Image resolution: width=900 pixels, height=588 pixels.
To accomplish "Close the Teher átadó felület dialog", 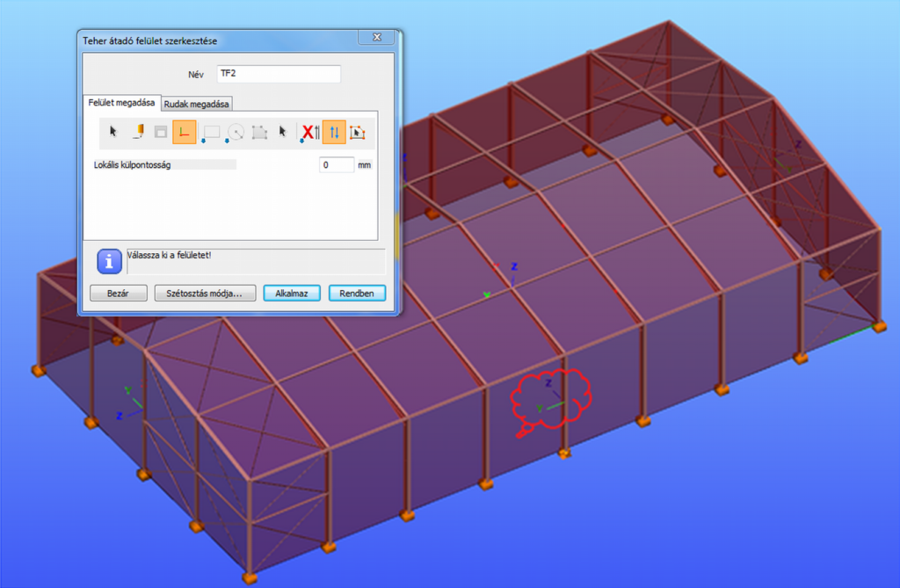I will coord(376,37).
